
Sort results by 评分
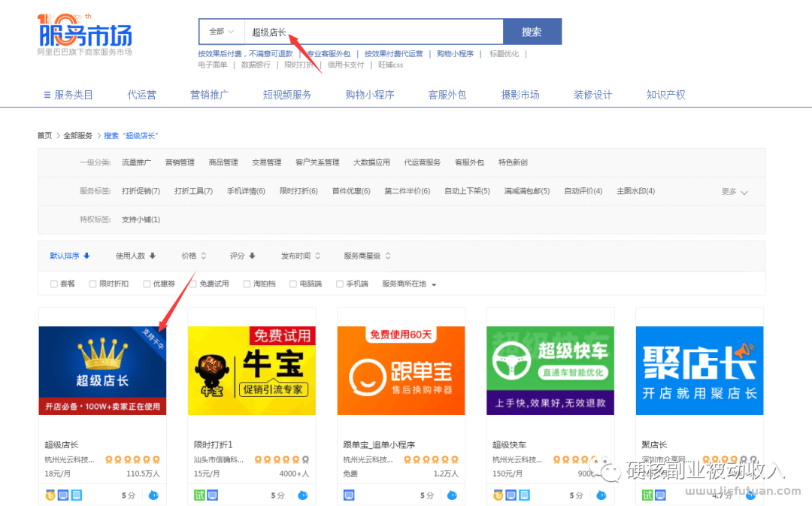(242, 256)
